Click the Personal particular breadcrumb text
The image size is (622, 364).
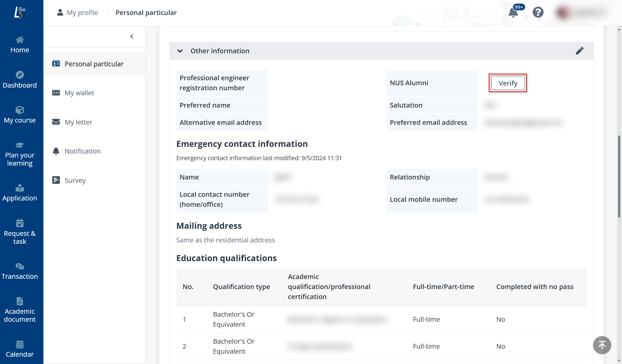click(146, 13)
